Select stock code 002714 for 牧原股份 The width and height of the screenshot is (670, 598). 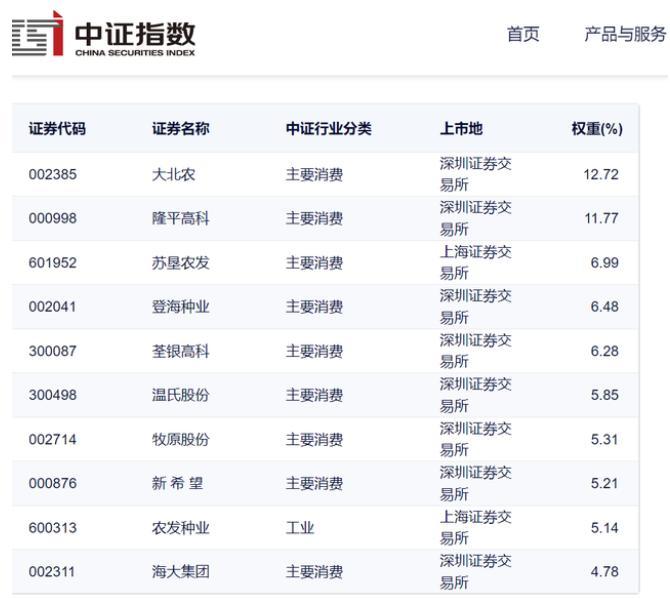[52, 439]
